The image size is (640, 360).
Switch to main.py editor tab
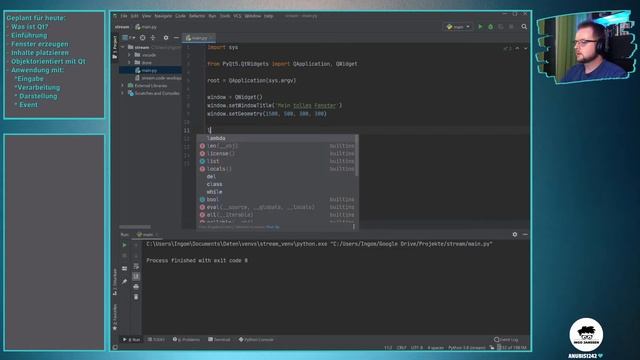tap(199, 38)
